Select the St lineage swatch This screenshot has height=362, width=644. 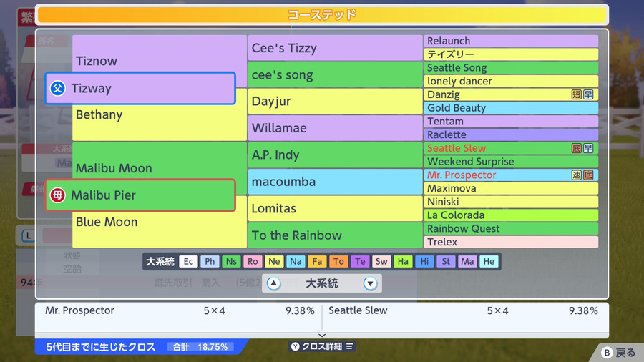[x=446, y=261]
